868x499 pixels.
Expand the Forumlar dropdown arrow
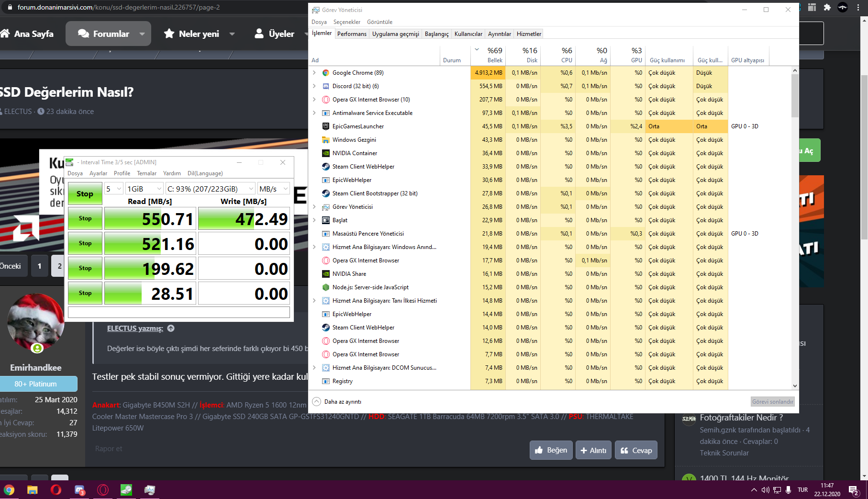(142, 34)
